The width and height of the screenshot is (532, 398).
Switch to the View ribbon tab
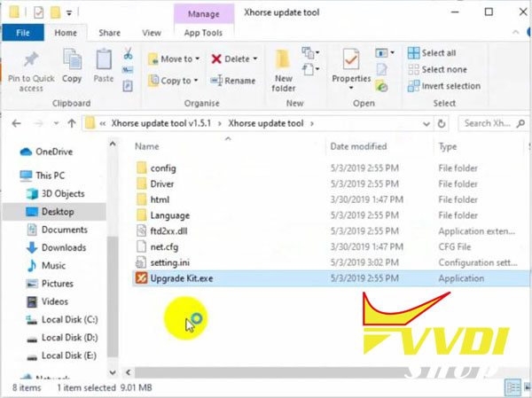point(152,33)
